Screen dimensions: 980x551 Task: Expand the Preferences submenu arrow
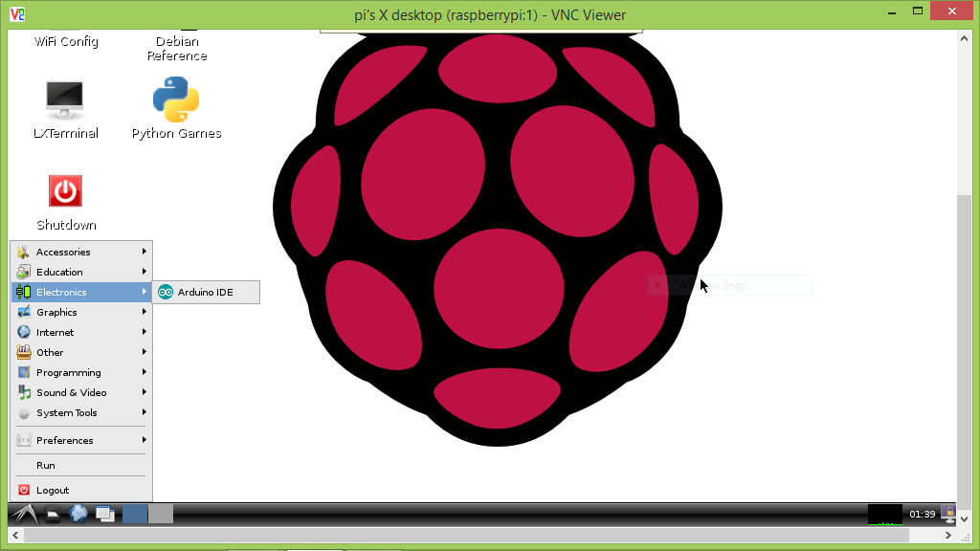click(x=145, y=440)
